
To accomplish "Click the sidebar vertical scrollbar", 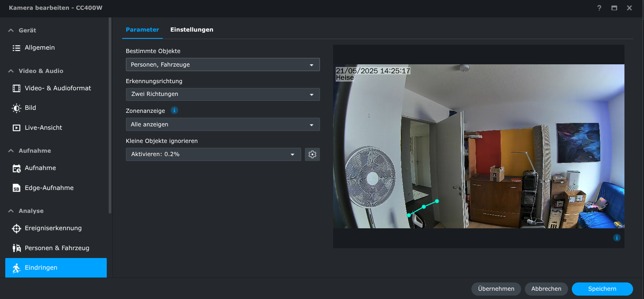I will click(x=110, y=113).
